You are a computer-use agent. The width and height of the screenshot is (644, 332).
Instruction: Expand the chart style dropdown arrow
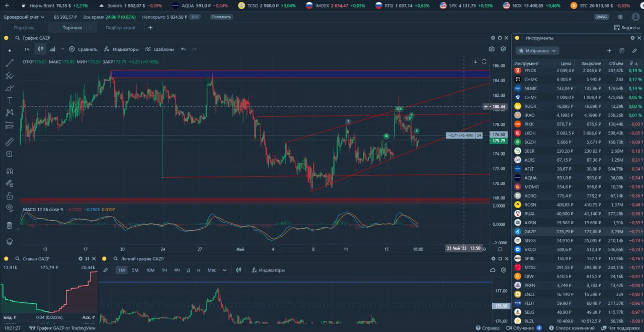(62, 49)
